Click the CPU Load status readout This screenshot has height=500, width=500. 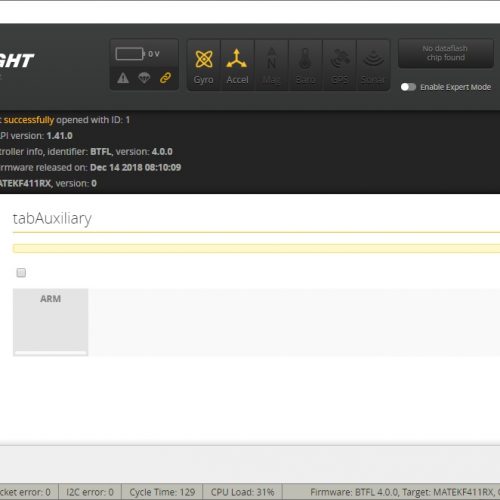[x=242, y=492]
